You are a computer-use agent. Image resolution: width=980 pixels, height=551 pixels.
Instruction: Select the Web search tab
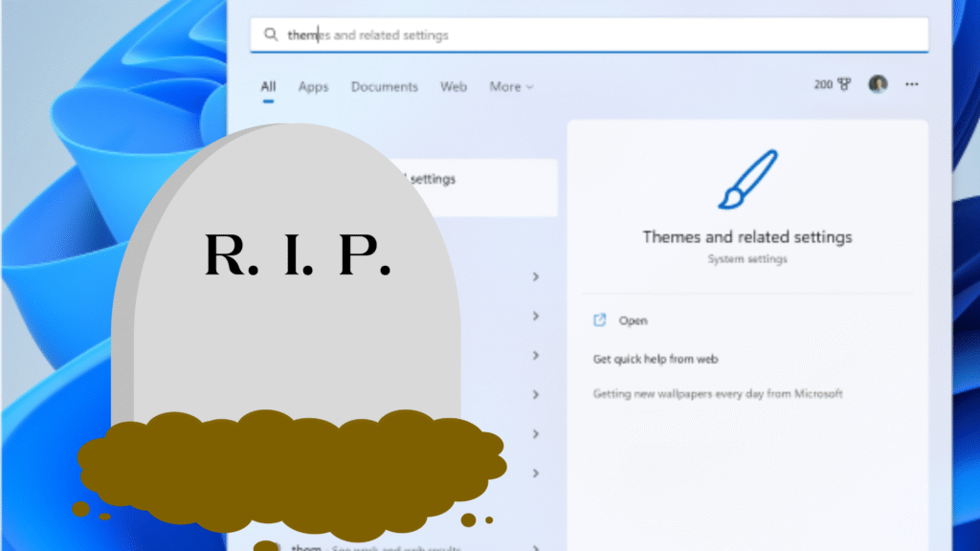point(454,86)
